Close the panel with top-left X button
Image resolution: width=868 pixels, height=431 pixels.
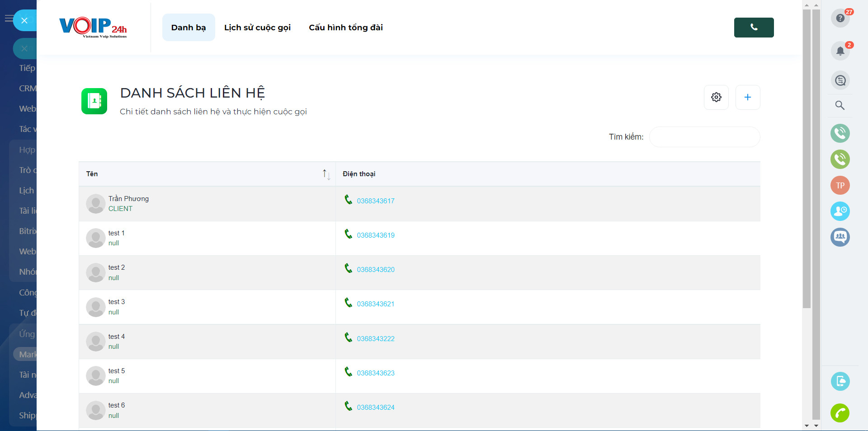point(24,20)
